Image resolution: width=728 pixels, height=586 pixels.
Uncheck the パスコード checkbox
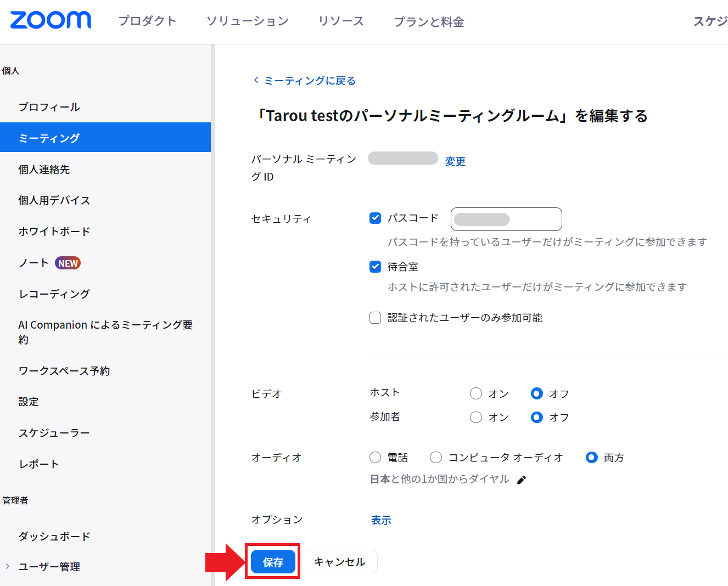376,218
